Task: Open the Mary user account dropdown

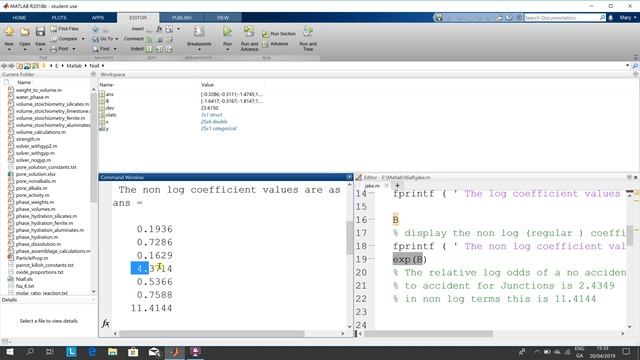Action: point(628,18)
